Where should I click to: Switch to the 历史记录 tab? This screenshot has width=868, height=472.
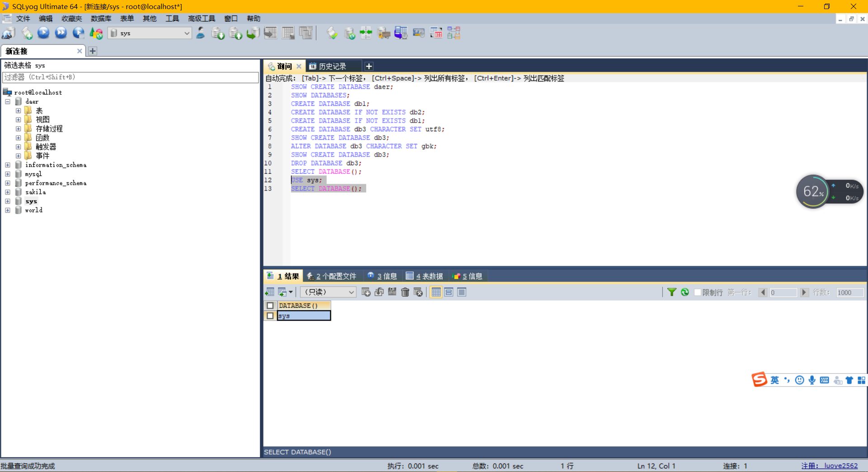(333, 67)
